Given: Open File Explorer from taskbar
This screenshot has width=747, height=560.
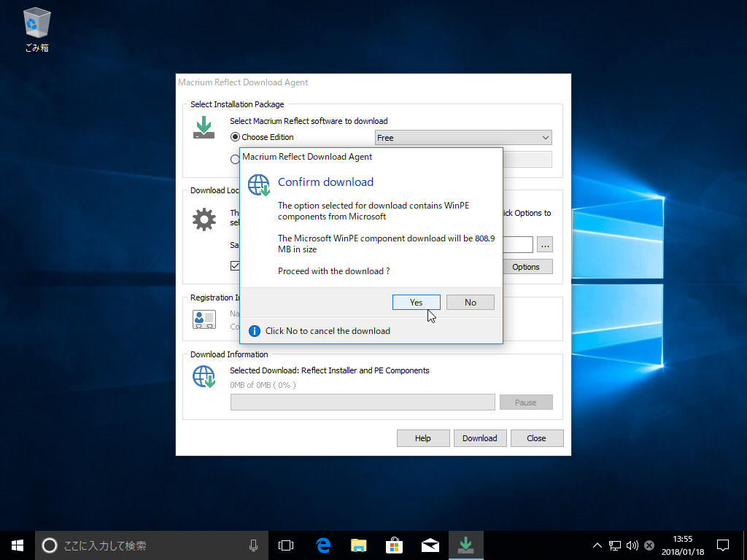Looking at the screenshot, I should (x=359, y=545).
